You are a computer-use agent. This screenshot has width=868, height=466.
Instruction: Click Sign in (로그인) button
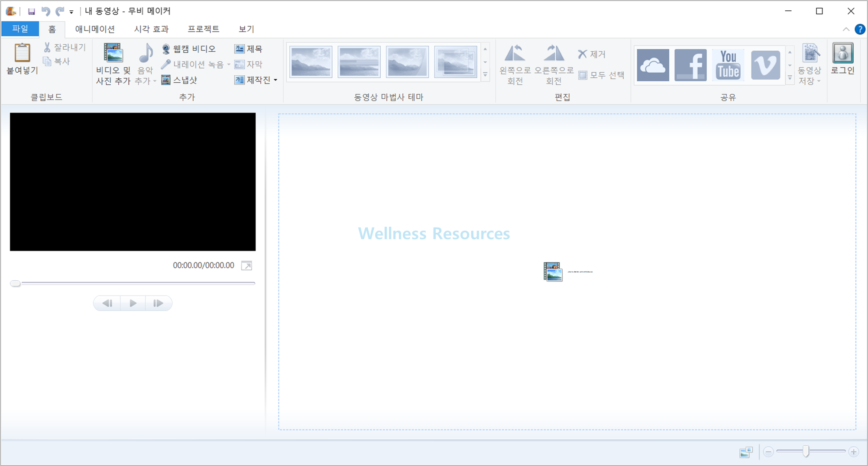(842, 59)
